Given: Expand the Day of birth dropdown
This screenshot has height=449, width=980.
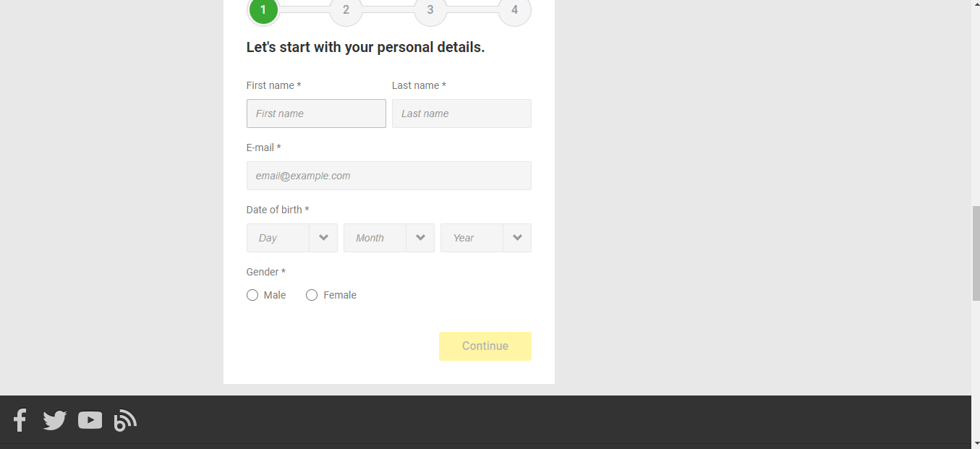Looking at the screenshot, I should pos(292,238).
